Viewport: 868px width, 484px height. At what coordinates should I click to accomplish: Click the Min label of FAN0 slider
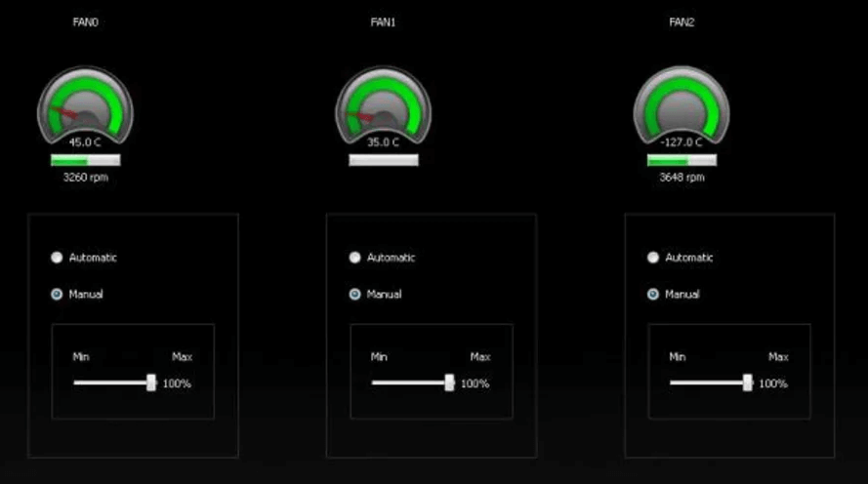(x=81, y=357)
